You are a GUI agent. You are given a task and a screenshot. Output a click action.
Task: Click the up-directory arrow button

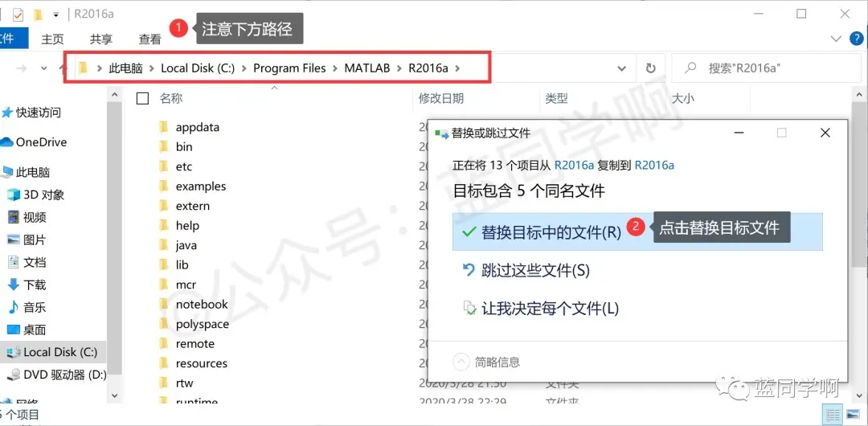pos(63,68)
